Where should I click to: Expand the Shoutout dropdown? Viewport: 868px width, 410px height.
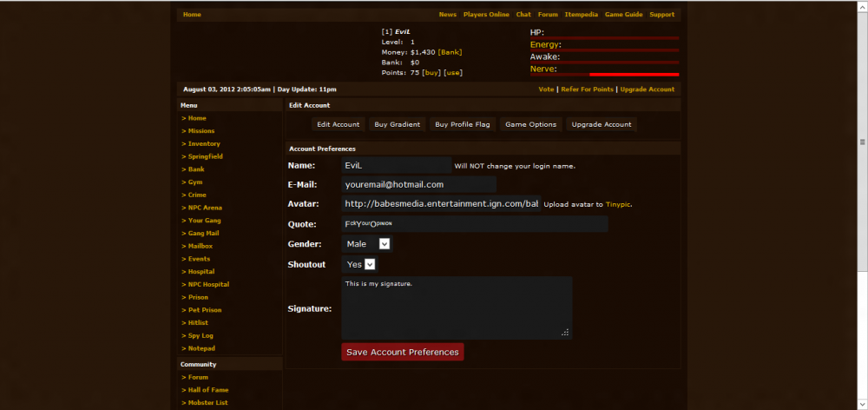359,264
